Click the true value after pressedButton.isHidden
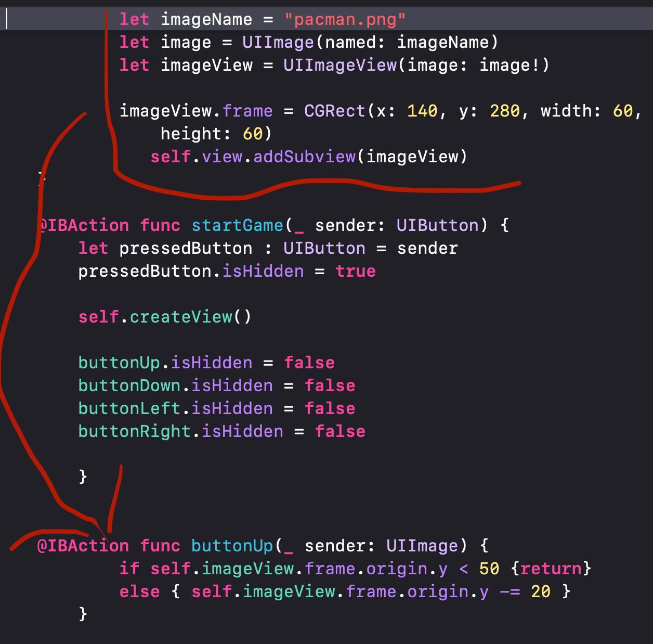Screen dimensions: 653x644 (356, 271)
